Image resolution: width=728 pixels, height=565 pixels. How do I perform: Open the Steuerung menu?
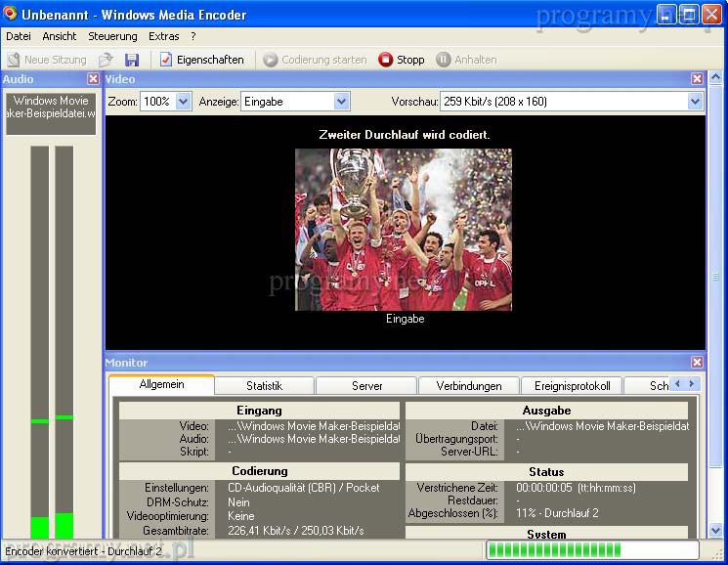point(112,36)
